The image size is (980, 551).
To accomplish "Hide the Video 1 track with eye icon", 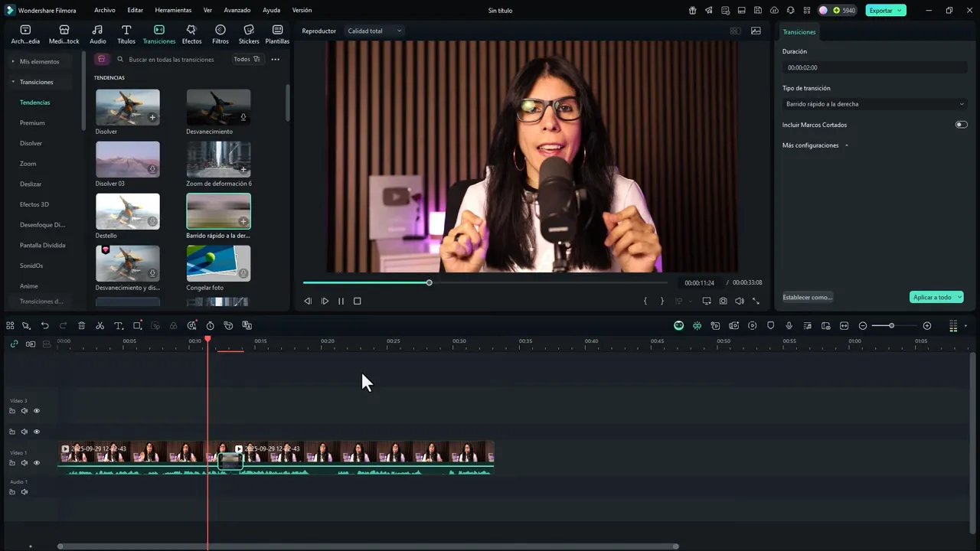I will [x=36, y=463].
